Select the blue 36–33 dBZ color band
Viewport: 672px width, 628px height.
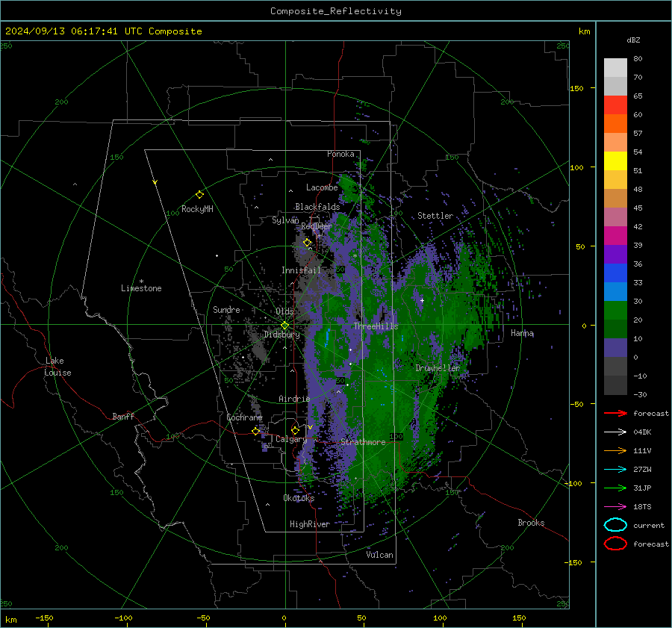[615, 273]
